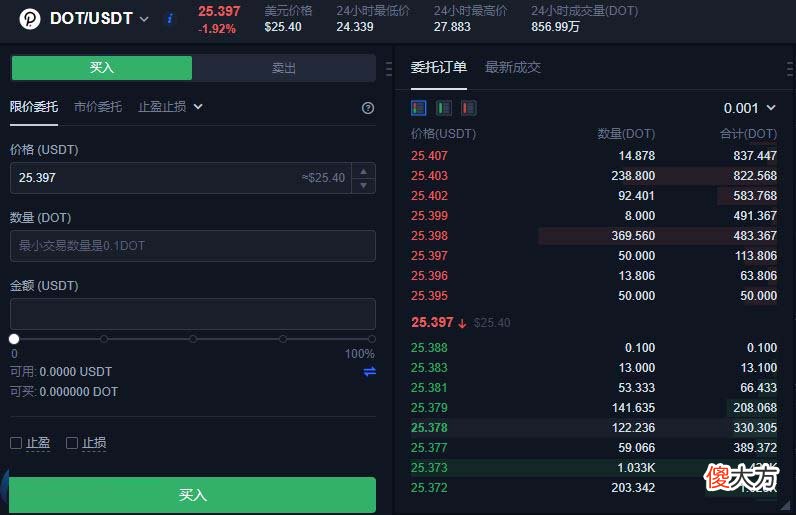
Task: Select buy order at price 25.379
Action: tap(593, 407)
